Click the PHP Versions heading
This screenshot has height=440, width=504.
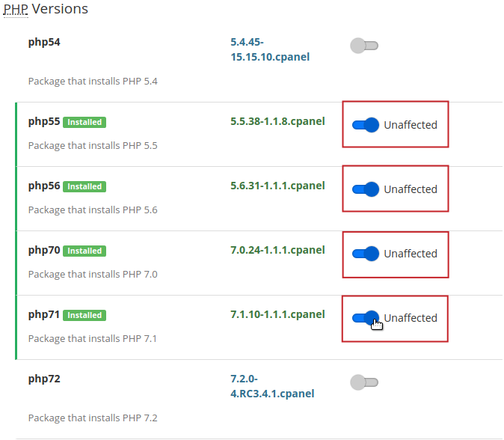[46, 10]
